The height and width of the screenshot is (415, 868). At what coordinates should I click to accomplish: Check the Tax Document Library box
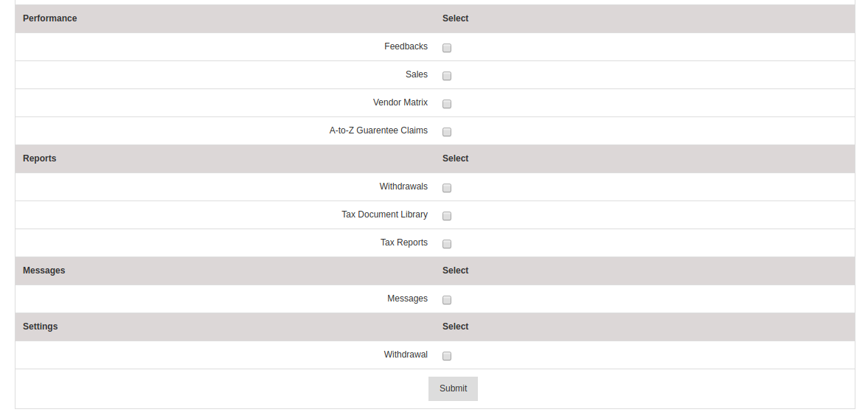click(x=447, y=216)
